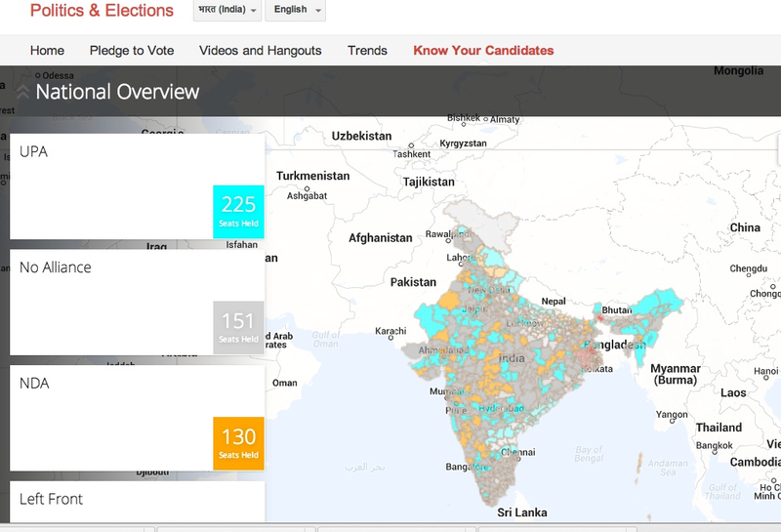
Task: Switch to the Trends tab
Action: click(367, 51)
